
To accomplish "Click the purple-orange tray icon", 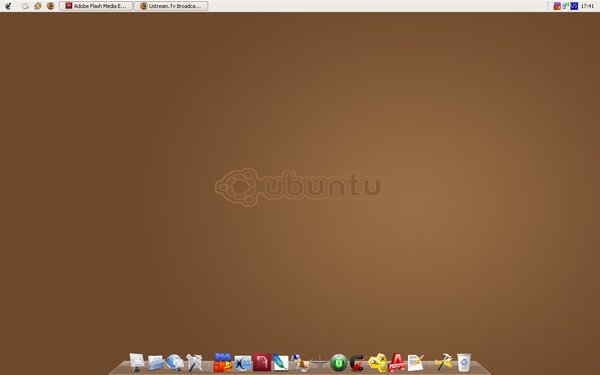I will 557,6.
